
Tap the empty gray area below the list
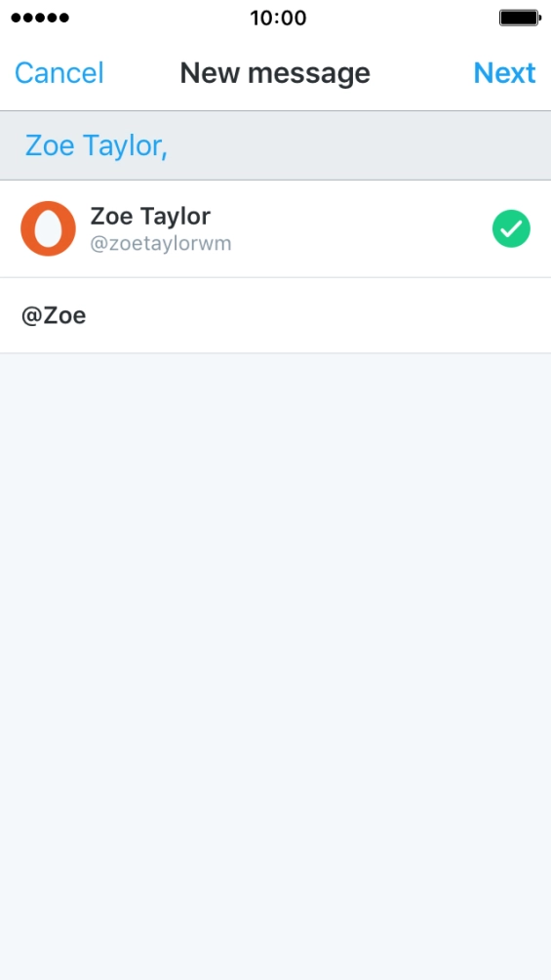pyautogui.click(x=275, y=667)
